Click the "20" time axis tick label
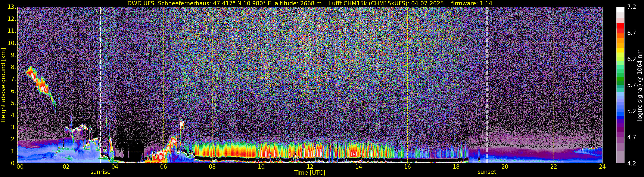 coord(505,166)
